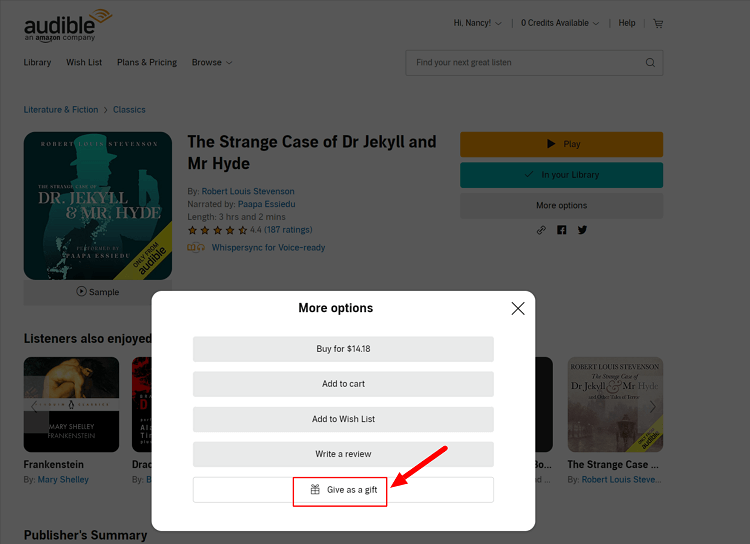Open The Strange Case ... carousel title
Screen dimensions: 750x544
pyautogui.click(x=613, y=465)
